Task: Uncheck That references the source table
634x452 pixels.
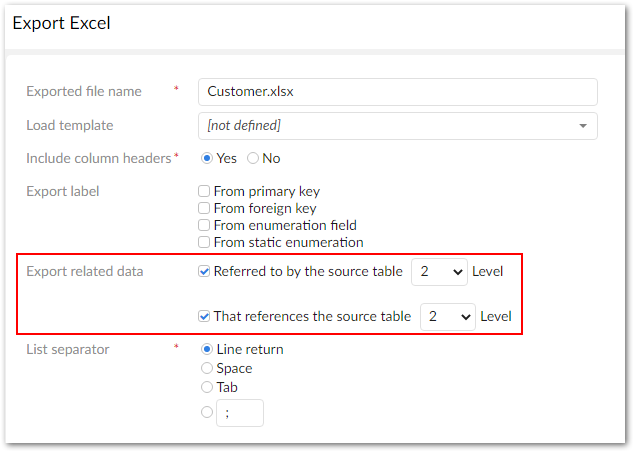Action: click(x=204, y=316)
